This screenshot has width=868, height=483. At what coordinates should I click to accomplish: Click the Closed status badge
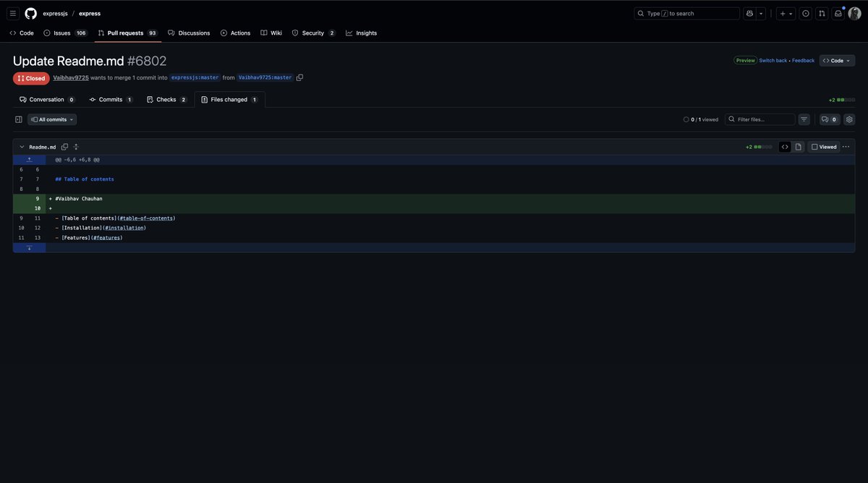[31, 78]
